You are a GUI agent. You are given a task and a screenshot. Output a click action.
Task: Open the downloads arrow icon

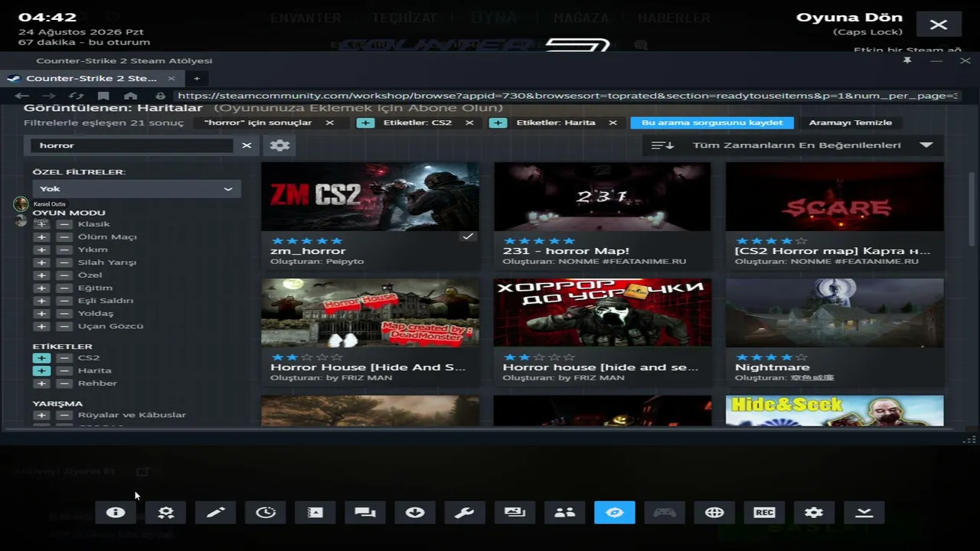[415, 513]
